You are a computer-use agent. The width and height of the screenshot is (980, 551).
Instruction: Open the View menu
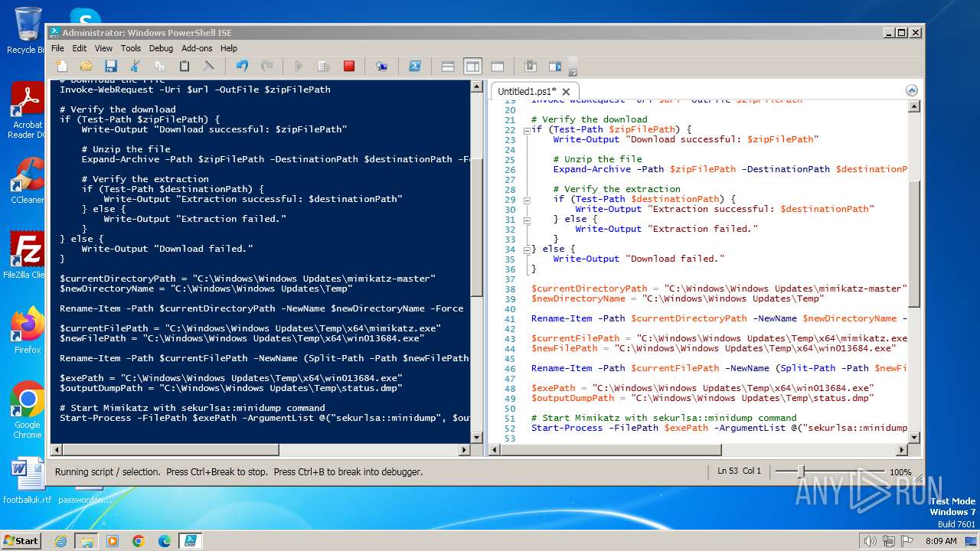103,48
